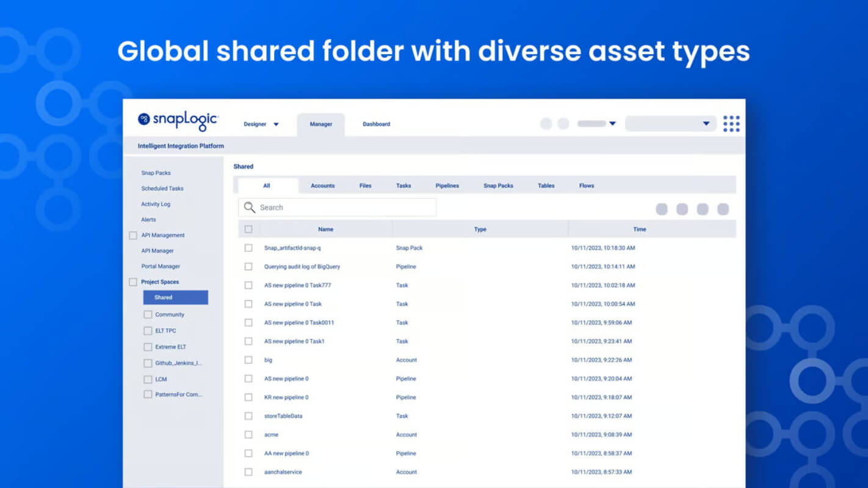The width and height of the screenshot is (868, 488).
Task: Switch to the Manager tab
Action: pyautogui.click(x=321, y=124)
